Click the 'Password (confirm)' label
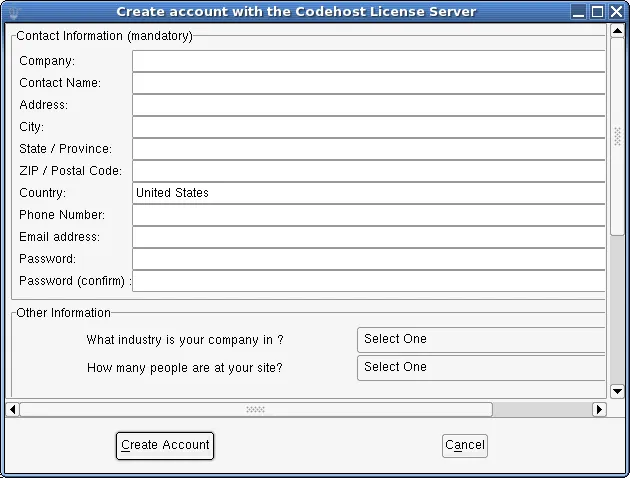This screenshot has width=630, height=478. (72, 281)
